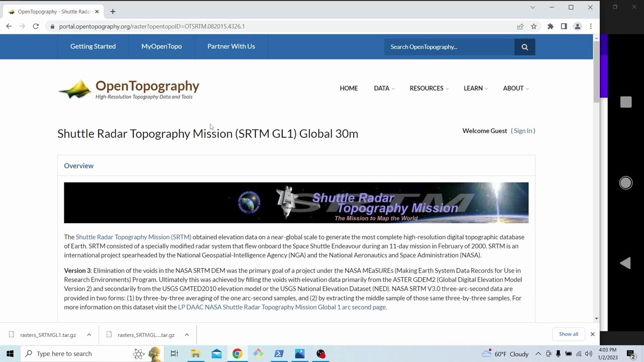
Task: Open the Overview section heading
Action: 78,166
